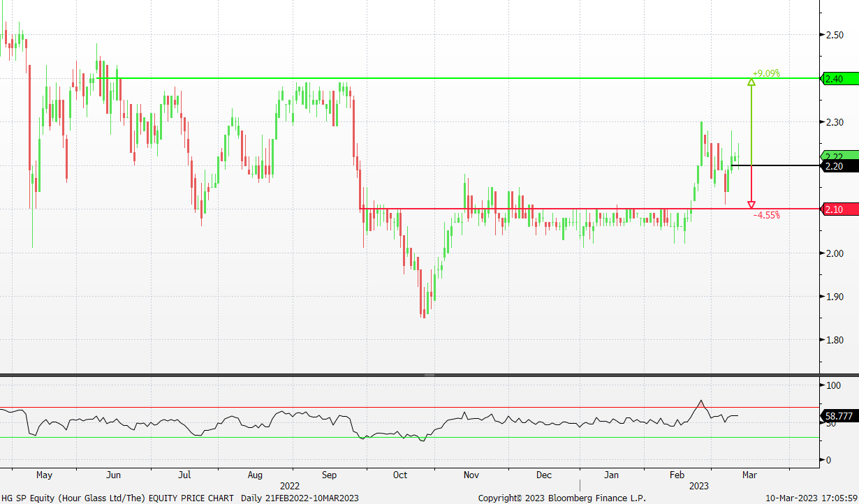Image resolution: width=859 pixels, height=504 pixels.
Task: Click the green 2.22 last price label
Action: [x=839, y=156]
